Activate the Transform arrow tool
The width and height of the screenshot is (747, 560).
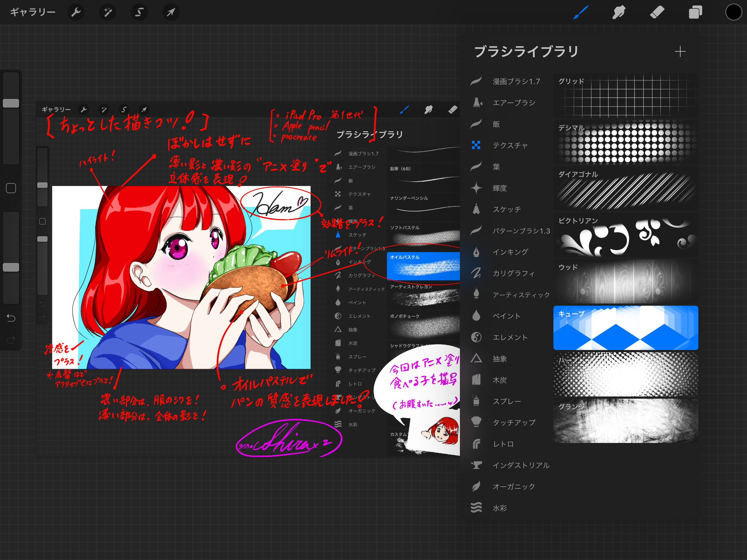pos(171,12)
